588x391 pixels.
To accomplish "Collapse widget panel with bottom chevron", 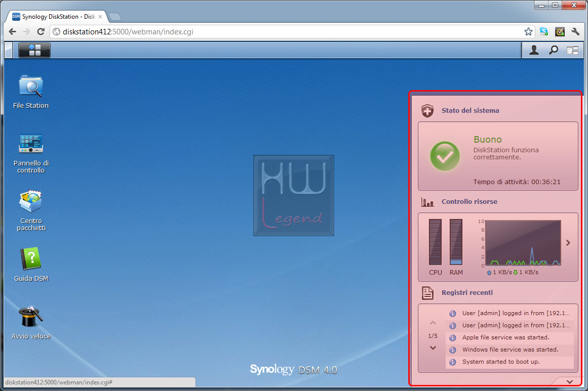I will coord(570,381).
